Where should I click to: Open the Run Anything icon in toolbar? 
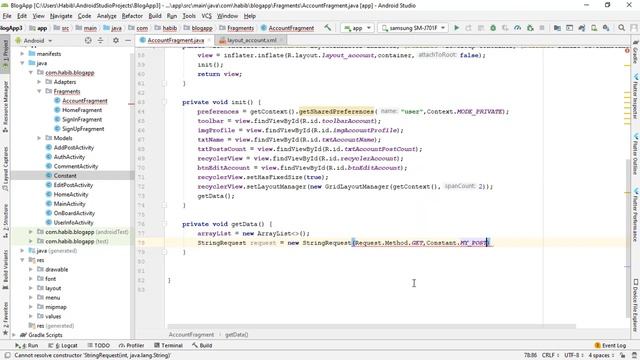point(569,28)
